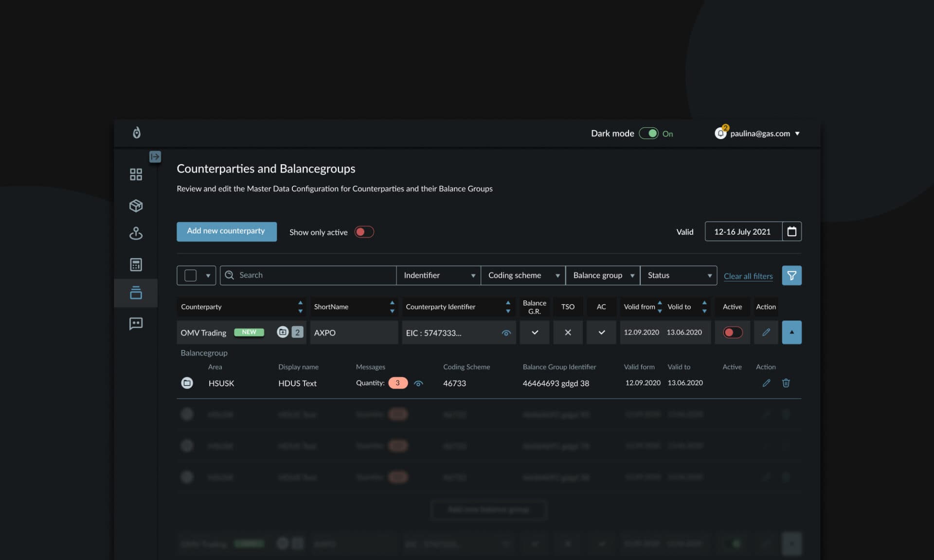Click into the Search field

click(x=308, y=275)
